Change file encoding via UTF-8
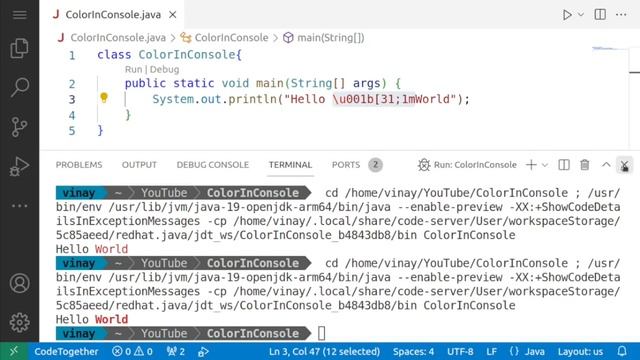Image resolution: width=640 pixels, height=360 pixels. click(460, 351)
